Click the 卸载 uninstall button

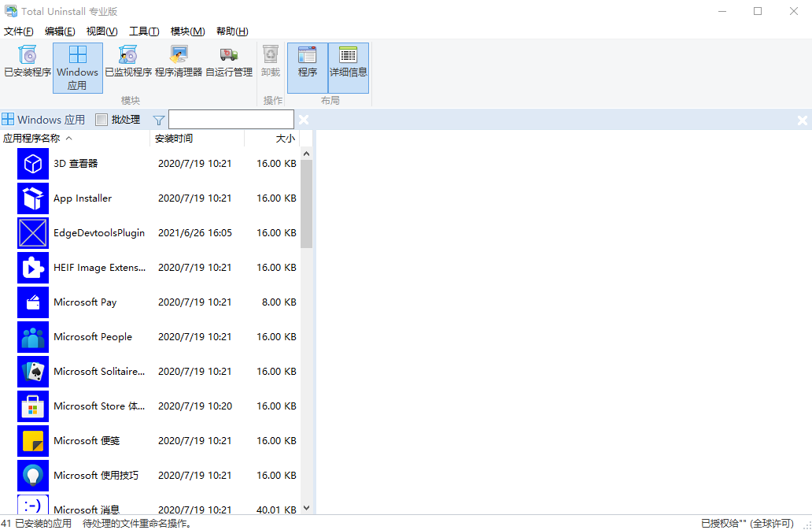(x=271, y=68)
